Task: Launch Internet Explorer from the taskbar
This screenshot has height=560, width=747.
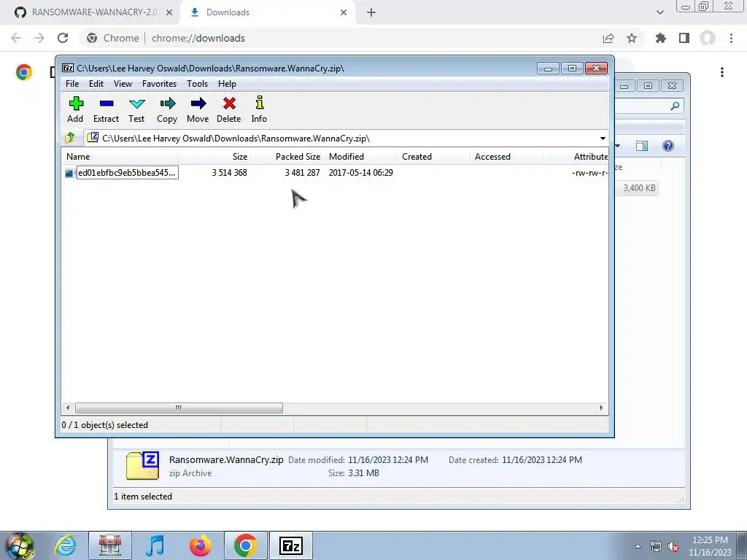Action: pyautogui.click(x=65, y=545)
